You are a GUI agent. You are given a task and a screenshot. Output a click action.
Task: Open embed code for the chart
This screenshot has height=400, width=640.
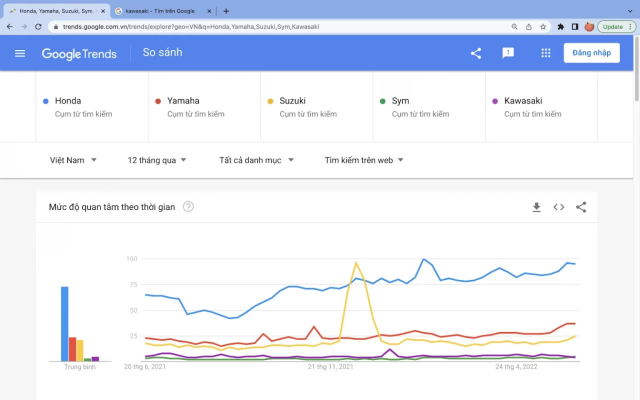pyautogui.click(x=559, y=207)
